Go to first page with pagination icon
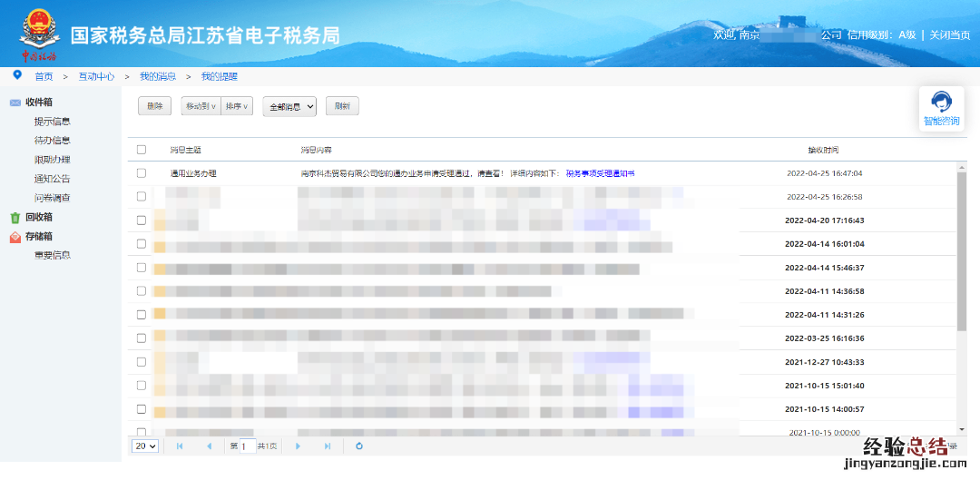This screenshot has height=480, width=980. coord(180,446)
